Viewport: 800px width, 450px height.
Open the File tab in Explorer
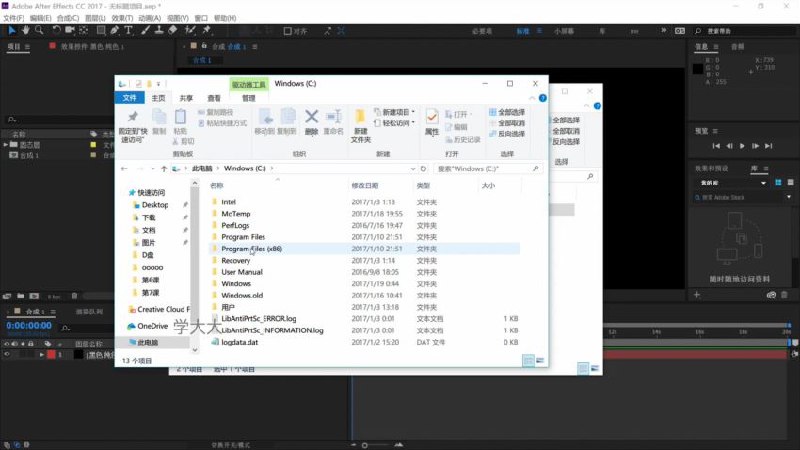(x=130, y=98)
